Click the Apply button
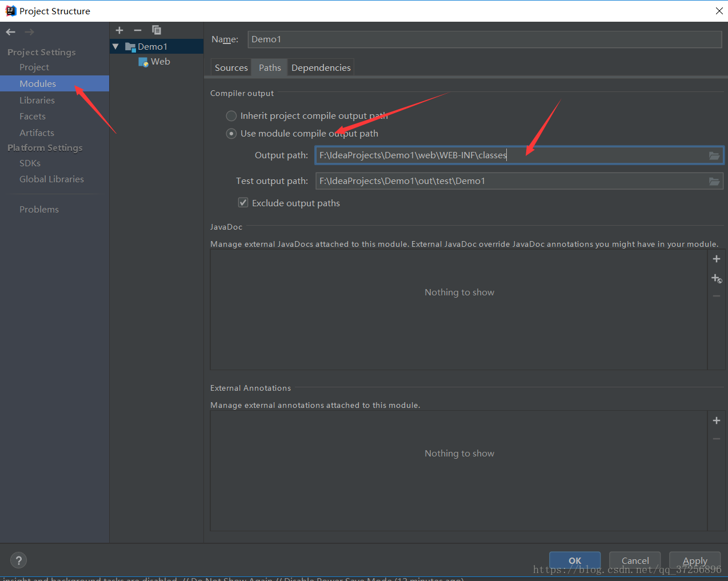728x581 pixels. (x=695, y=560)
